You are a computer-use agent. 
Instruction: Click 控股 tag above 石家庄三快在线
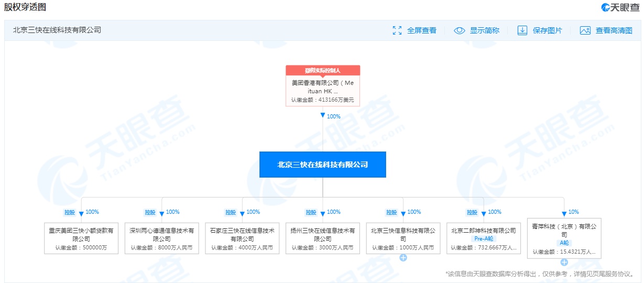(231, 212)
